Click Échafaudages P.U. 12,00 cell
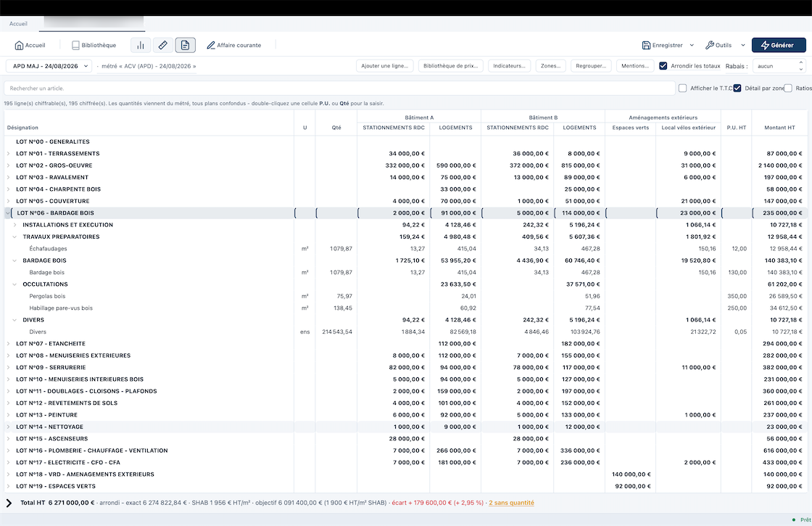This screenshot has height=526, width=812. pyautogui.click(x=736, y=249)
